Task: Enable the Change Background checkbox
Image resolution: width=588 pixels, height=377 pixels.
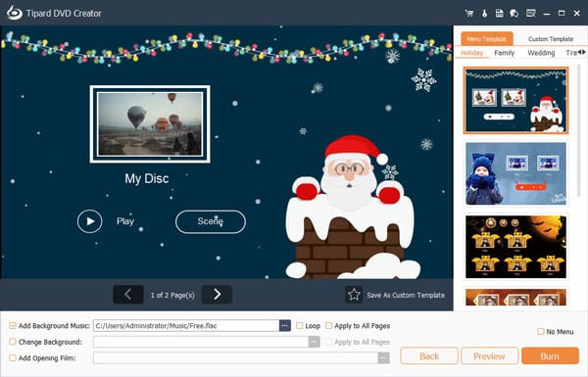Action: (13, 342)
